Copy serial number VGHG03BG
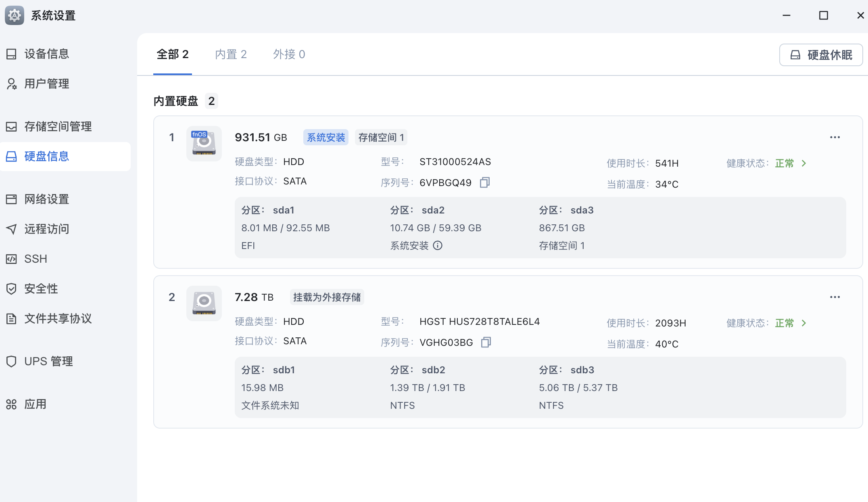868x502 pixels. [486, 342]
